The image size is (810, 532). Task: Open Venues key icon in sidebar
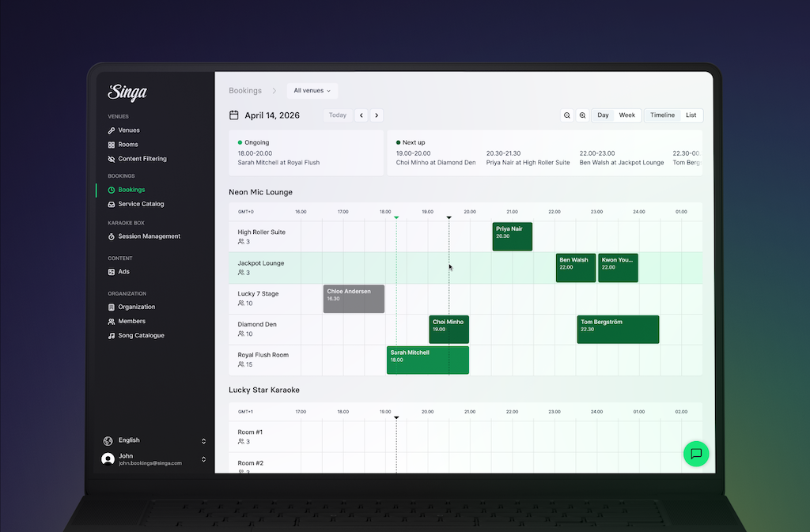(x=111, y=130)
